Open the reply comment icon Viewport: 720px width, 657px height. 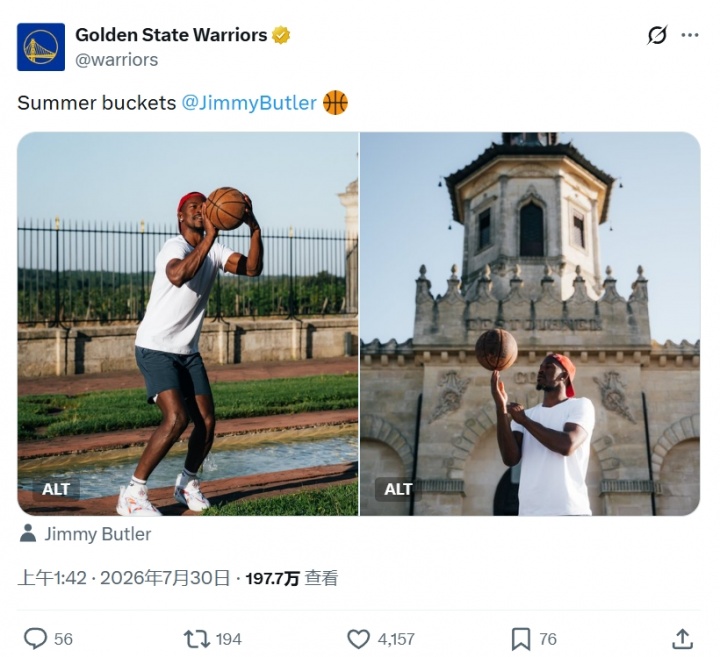[35, 639]
